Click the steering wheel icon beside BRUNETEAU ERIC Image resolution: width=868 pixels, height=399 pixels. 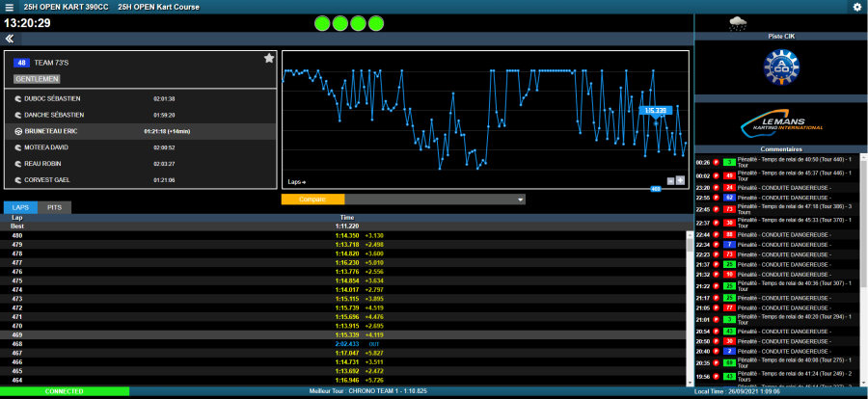[18, 131]
